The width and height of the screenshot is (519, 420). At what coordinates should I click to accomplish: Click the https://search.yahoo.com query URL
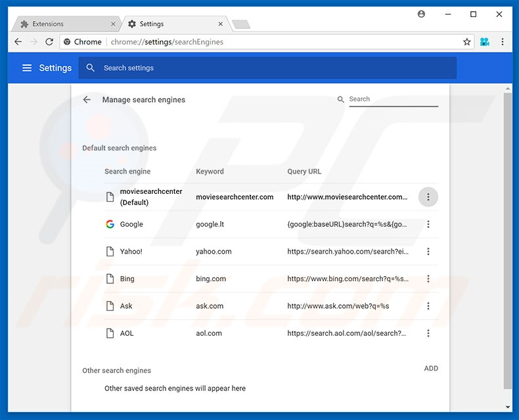(x=348, y=251)
